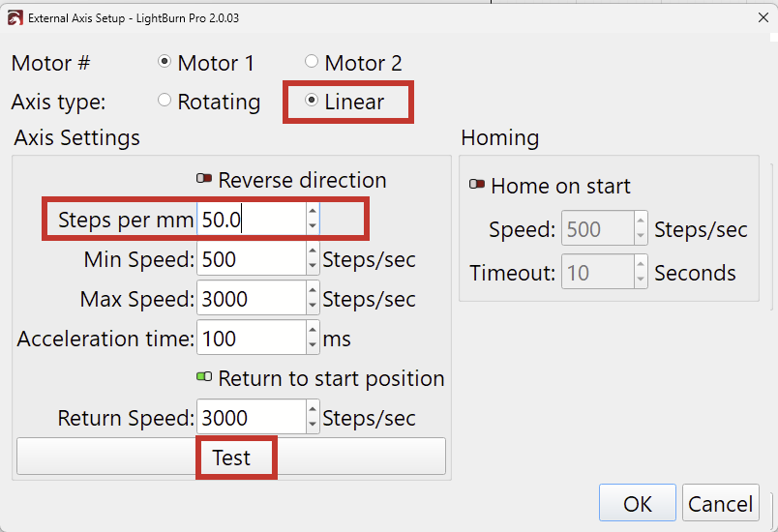The height and width of the screenshot is (532, 778).
Task: Decrease Min Speed with down arrow
Action: (313, 267)
